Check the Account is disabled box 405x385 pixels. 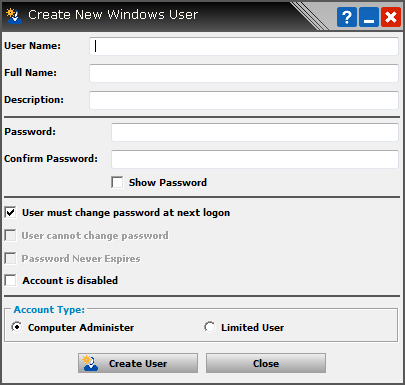(10, 281)
